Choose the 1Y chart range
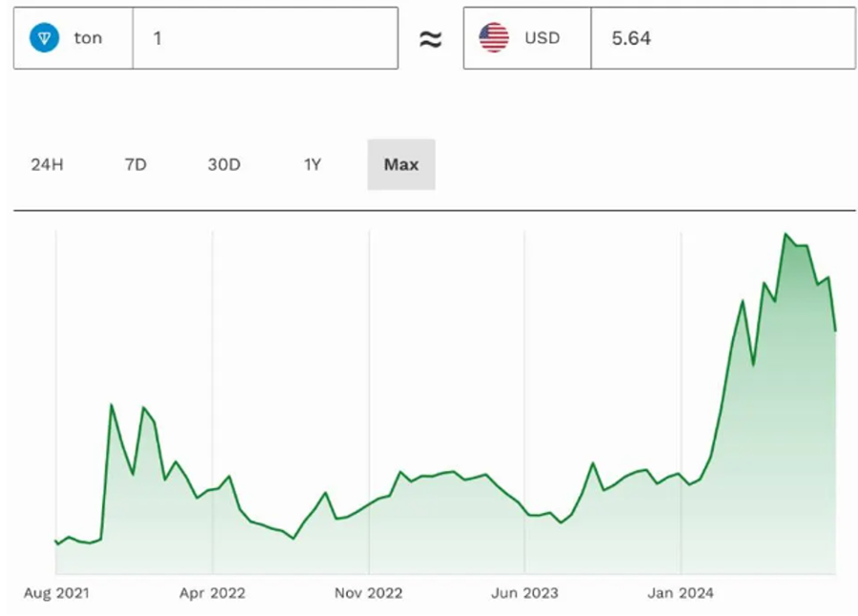858x616 pixels. point(313,164)
